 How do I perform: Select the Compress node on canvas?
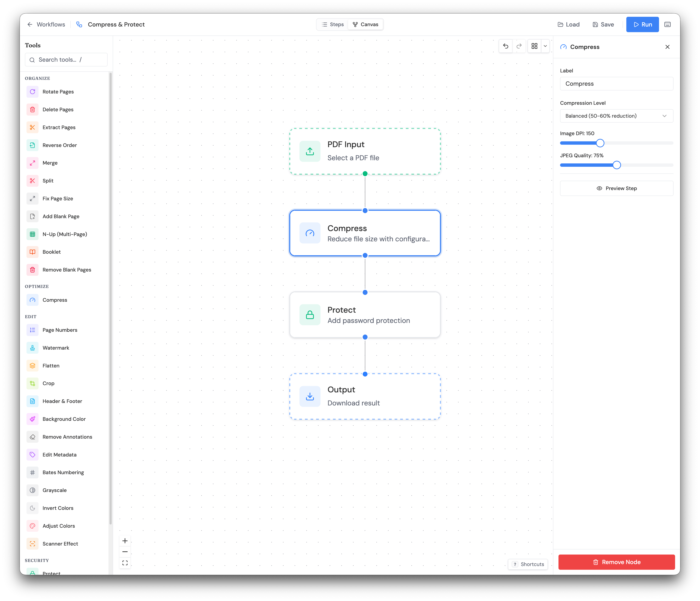tap(365, 233)
